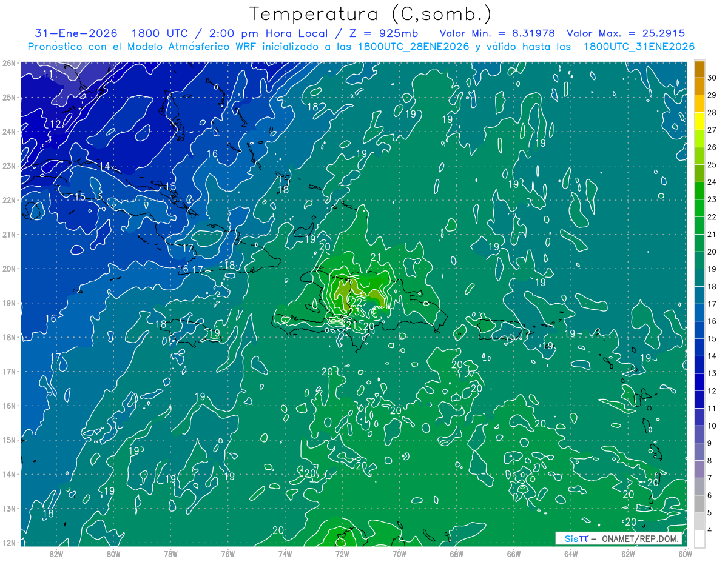Click longitude axis label "80W"
728x562 pixels.
coord(113,554)
